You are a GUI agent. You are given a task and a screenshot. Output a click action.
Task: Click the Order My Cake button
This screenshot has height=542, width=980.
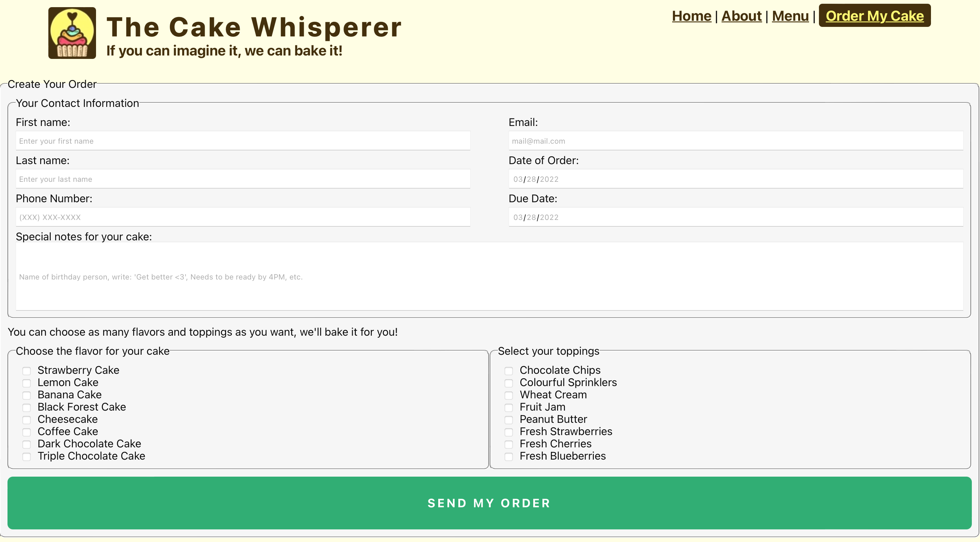click(x=874, y=16)
